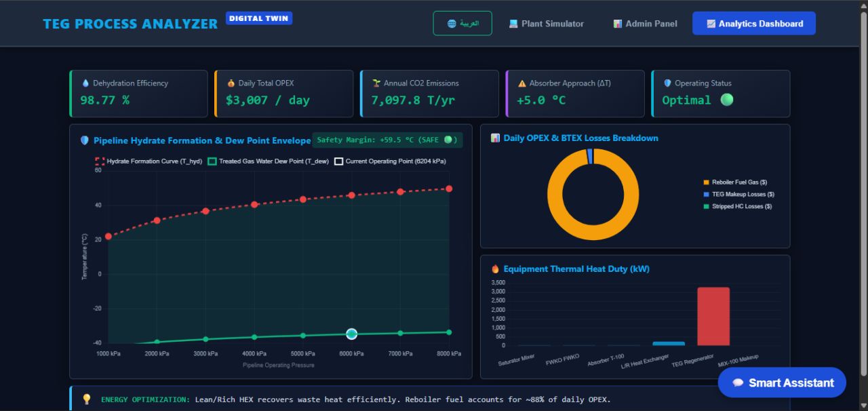This screenshot has height=411, width=868.
Task: Click the speech bubble icon in Smart Assistant
Action: tap(738, 383)
